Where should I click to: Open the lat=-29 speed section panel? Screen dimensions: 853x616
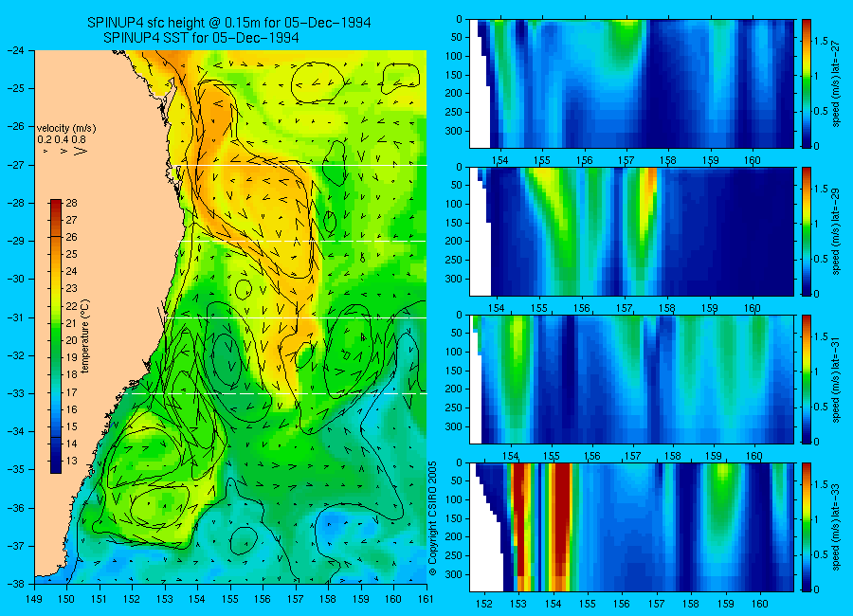631,231
